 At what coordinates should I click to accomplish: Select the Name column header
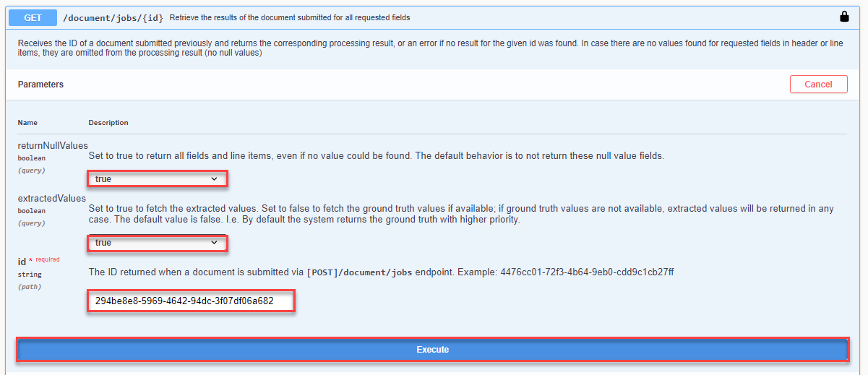tap(27, 123)
